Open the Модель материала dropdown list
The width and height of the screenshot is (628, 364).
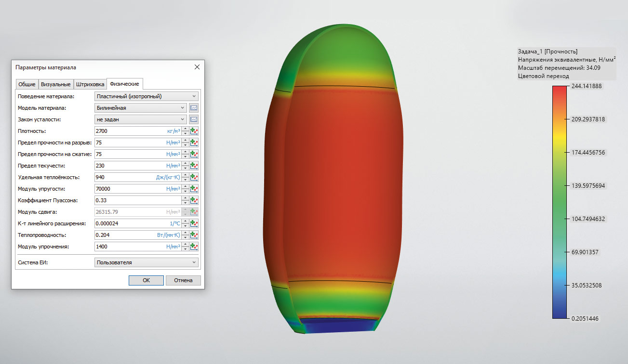point(140,108)
